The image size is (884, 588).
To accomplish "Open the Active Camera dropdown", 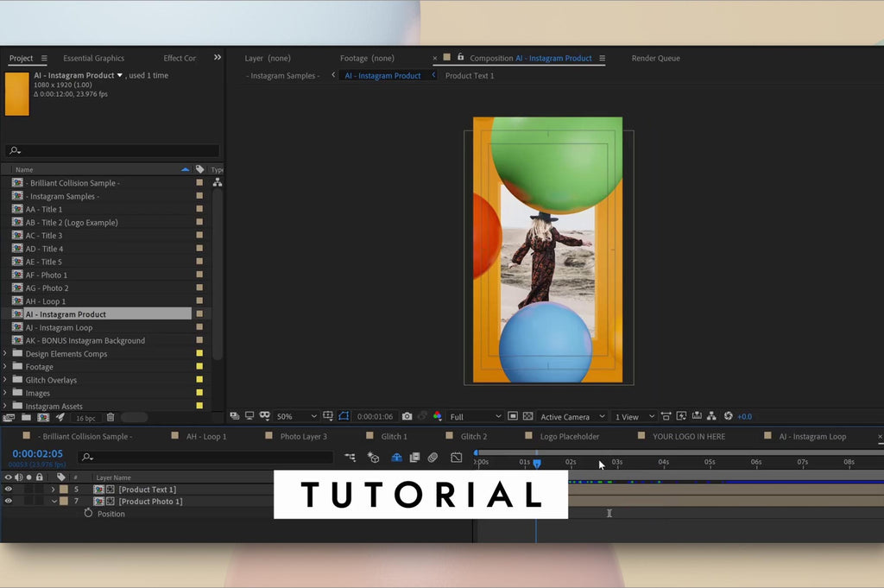I will [x=572, y=417].
